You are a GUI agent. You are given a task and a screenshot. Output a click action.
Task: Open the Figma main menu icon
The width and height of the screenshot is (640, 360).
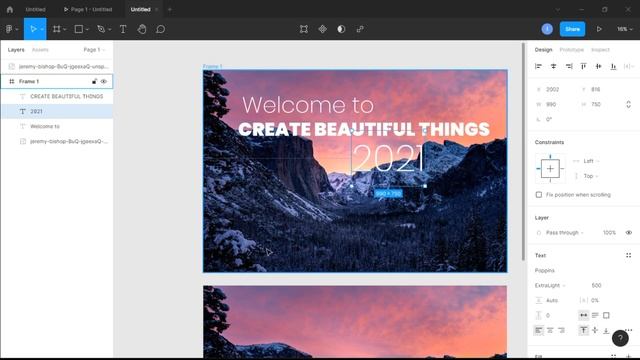tap(9, 29)
